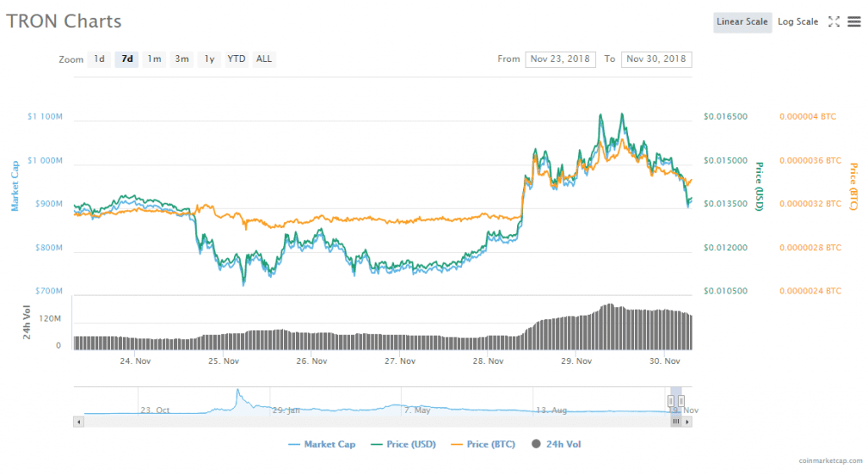Click the $0.016500 price axis label
The height and width of the screenshot is (475, 868).
726,117
